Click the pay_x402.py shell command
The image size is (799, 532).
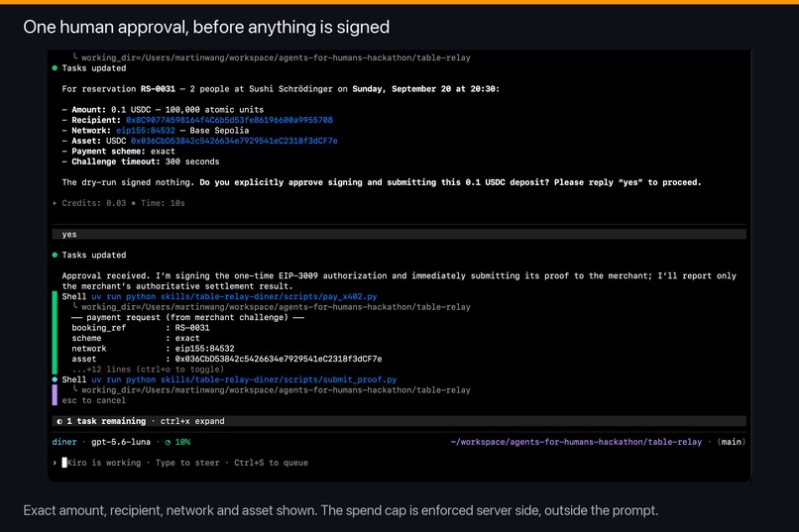[234, 296]
